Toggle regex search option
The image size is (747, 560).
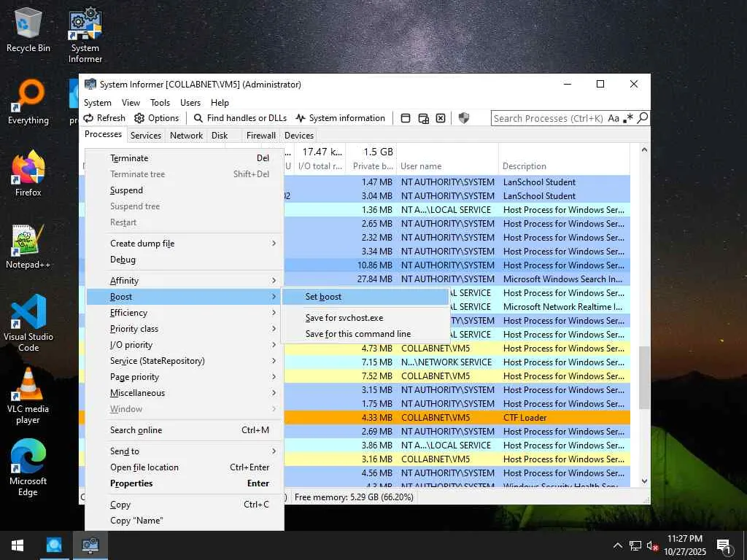[628, 118]
